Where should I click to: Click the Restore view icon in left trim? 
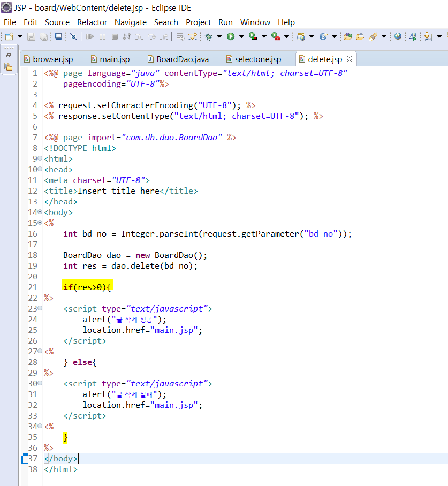click(x=9, y=55)
